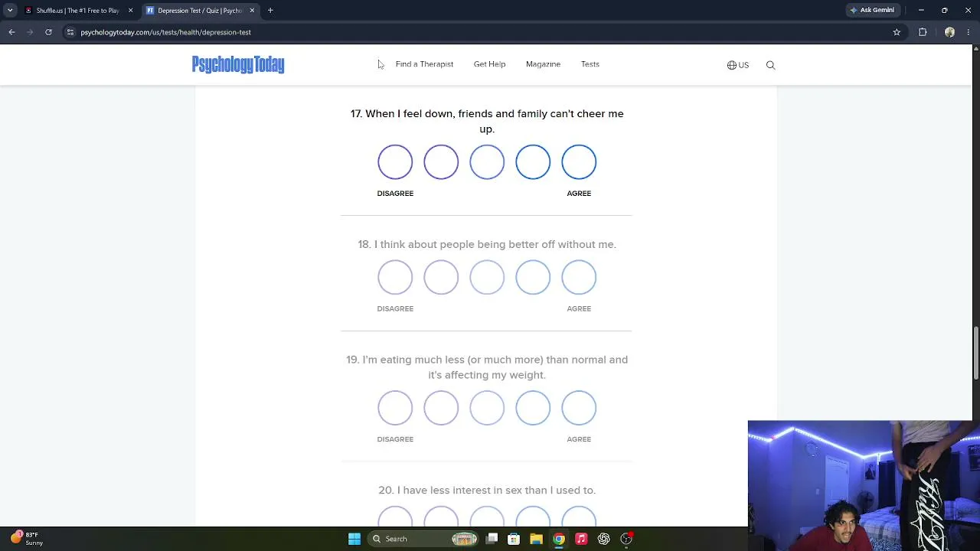Choose the middle circle for question 18

coord(487,277)
